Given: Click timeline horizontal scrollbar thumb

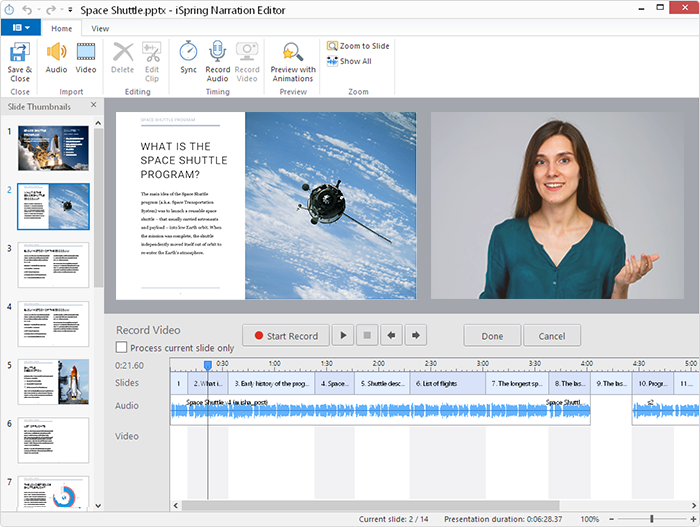Looking at the screenshot, I should point(371,506).
